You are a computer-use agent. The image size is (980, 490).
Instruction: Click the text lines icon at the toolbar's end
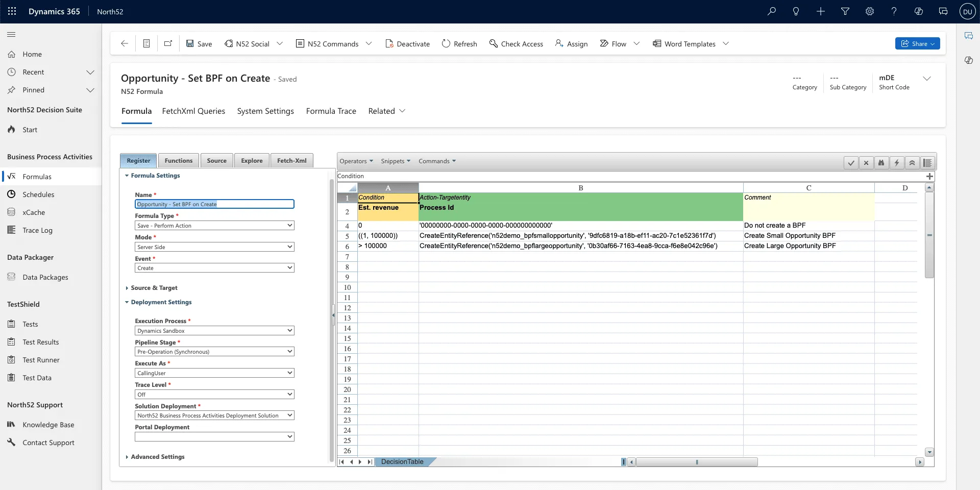point(927,163)
